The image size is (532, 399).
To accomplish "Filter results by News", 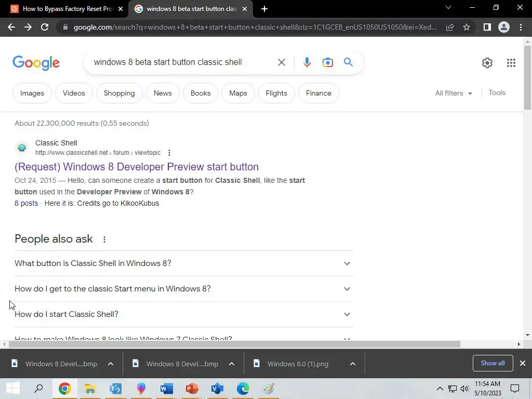I will pyautogui.click(x=163, y=93).
